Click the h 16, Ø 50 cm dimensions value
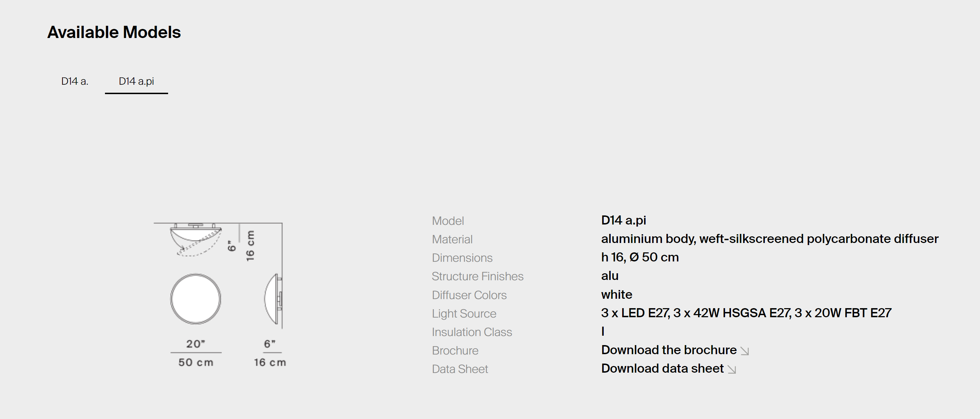 point(640,257)
